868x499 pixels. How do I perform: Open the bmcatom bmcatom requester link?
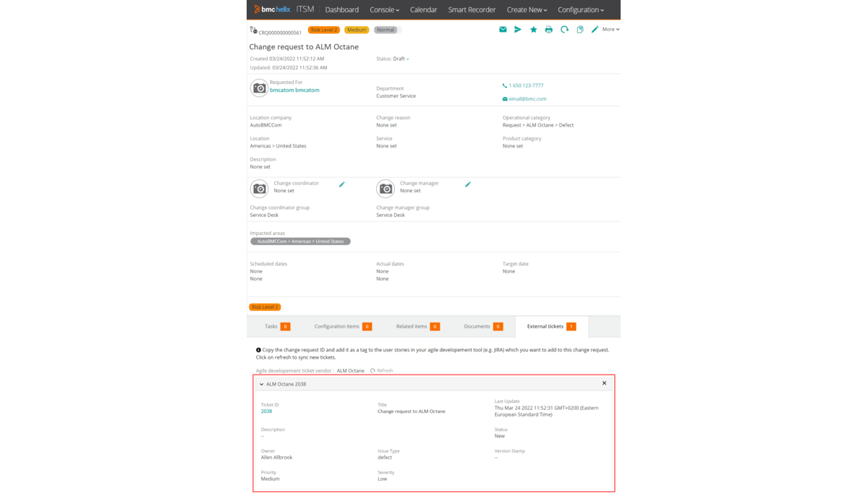tap(294, 90)
